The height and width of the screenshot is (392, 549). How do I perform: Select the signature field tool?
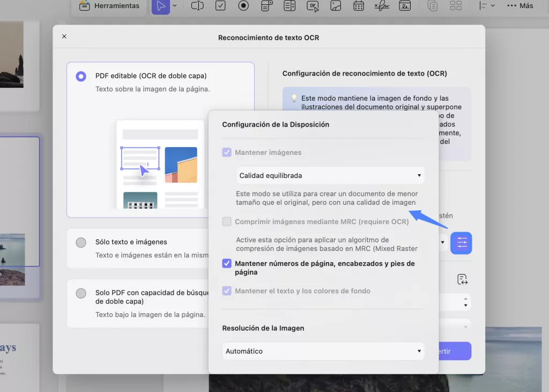(x=382, y=5)
